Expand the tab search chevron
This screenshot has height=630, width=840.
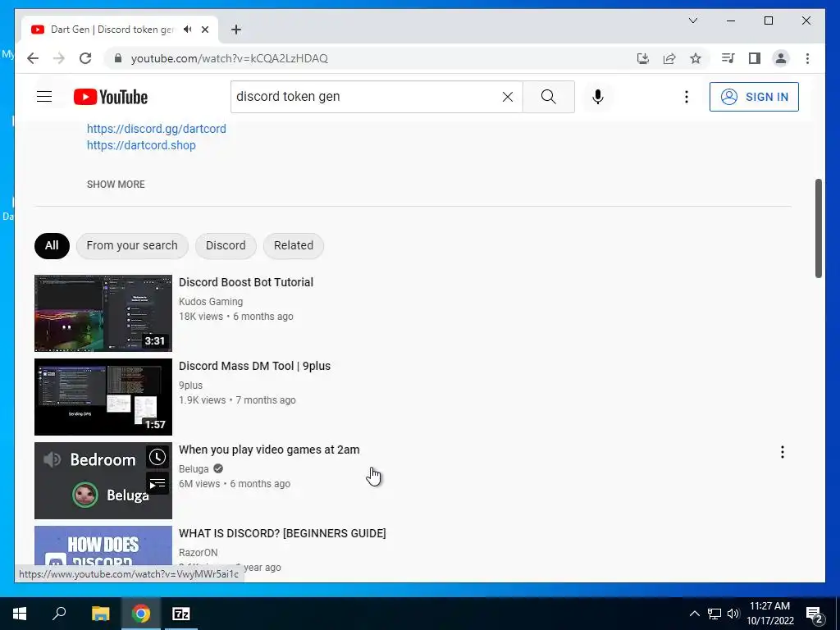[x=692, y=21]
